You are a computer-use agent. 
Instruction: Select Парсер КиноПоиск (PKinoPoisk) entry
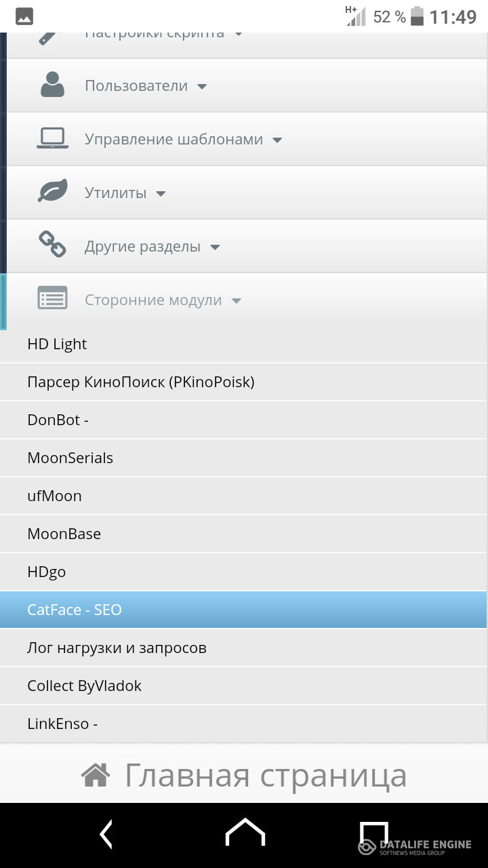click(x=140, y=382)
